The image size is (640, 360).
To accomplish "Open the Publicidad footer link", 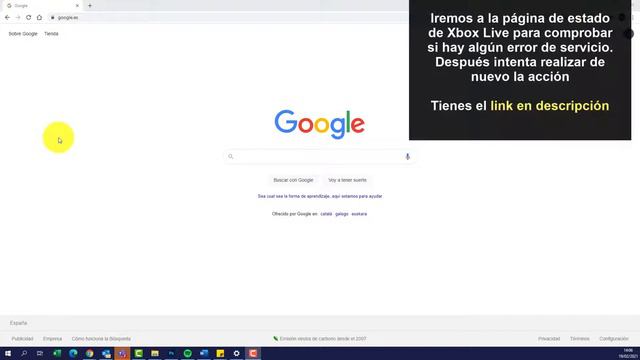I will 22,339.
